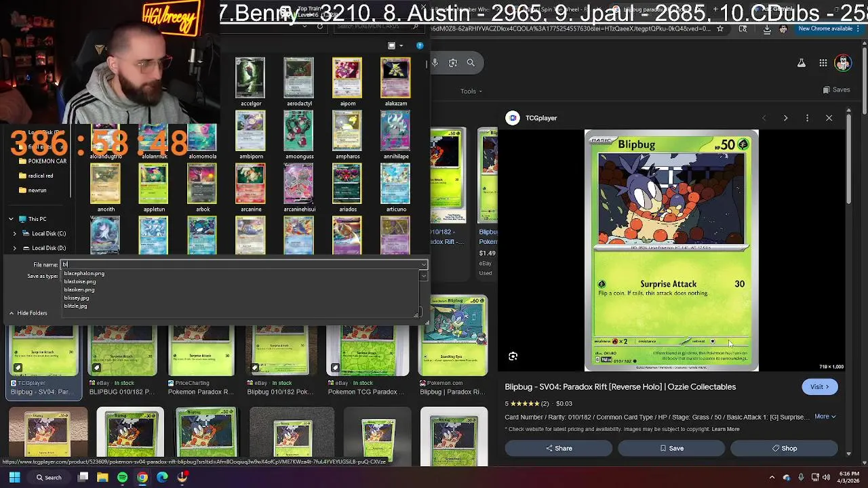The height and width of the screenshot is (488, 868).
Task: Open Google Search Labs flask icon
Action: (802, 63)
